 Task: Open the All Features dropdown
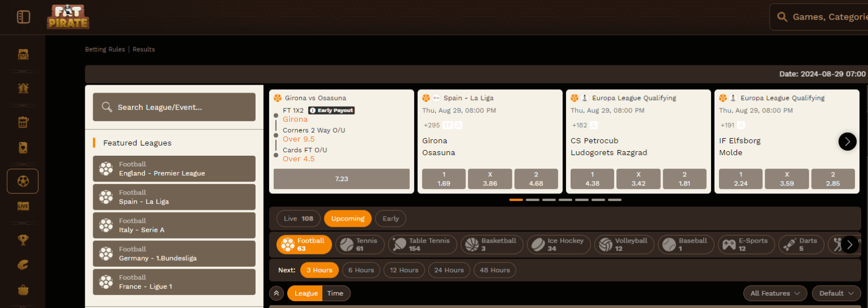click(775, 293)
